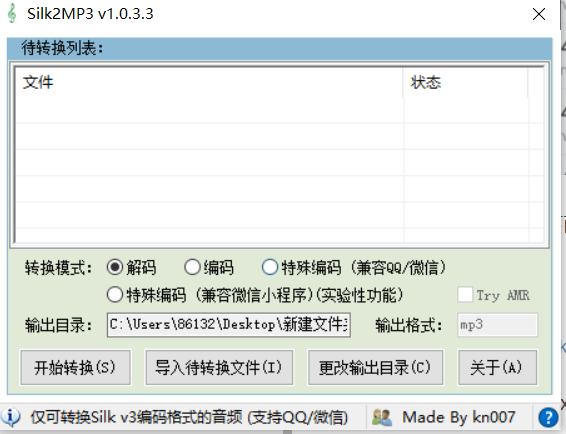Close the Silk2MP3 window

539,14
